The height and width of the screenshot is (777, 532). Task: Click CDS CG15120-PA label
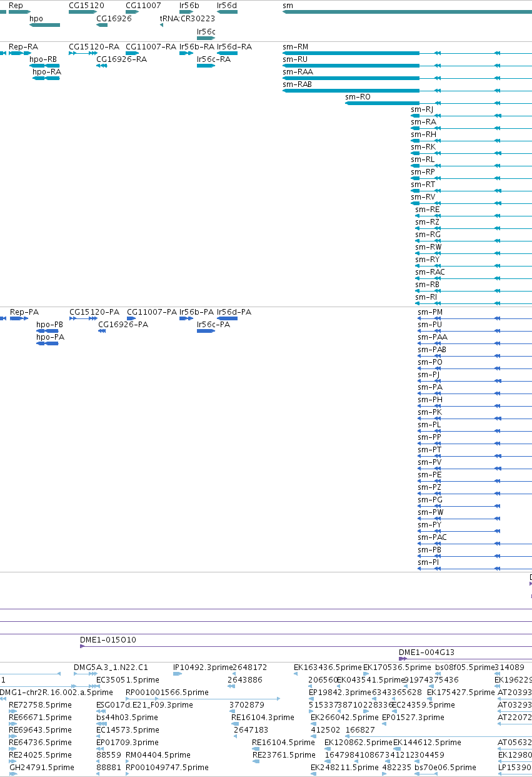point(94,312)
